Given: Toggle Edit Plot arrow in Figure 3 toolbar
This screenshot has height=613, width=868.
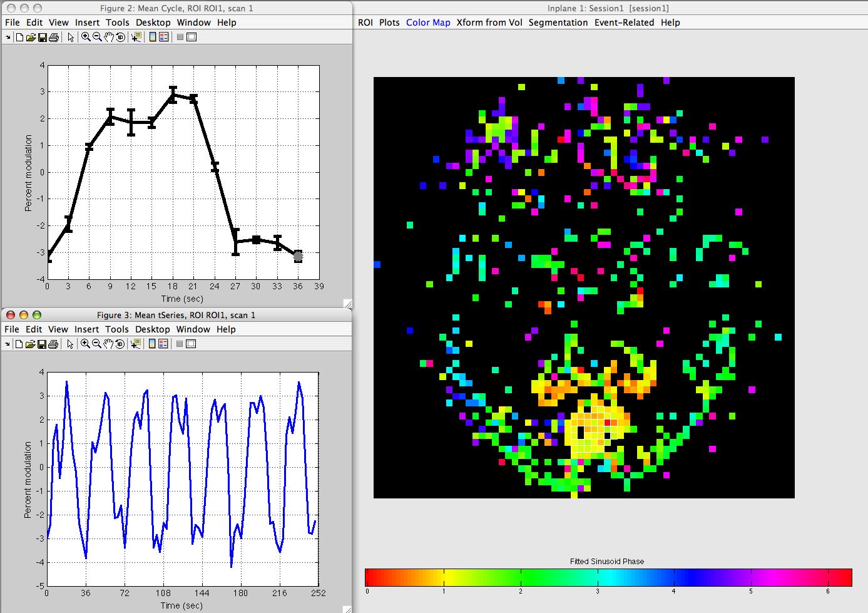Looking at the screenshot, I should 70,344.
